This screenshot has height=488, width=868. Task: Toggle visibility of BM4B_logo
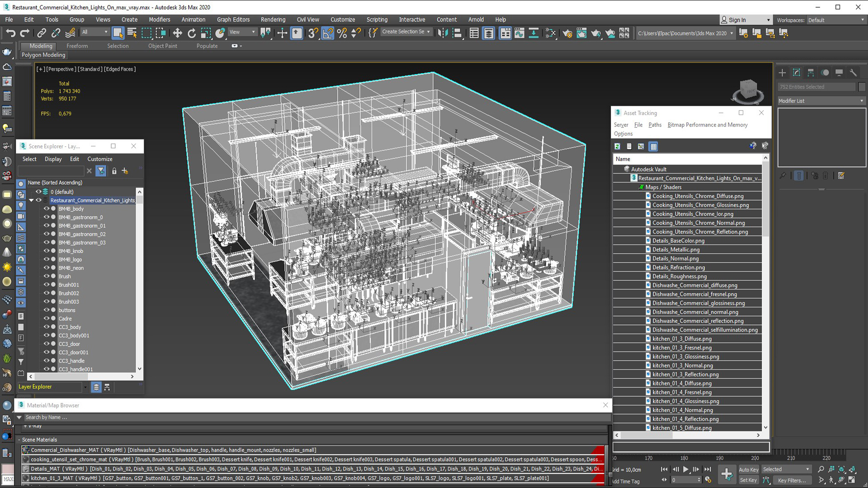point(46,259)
